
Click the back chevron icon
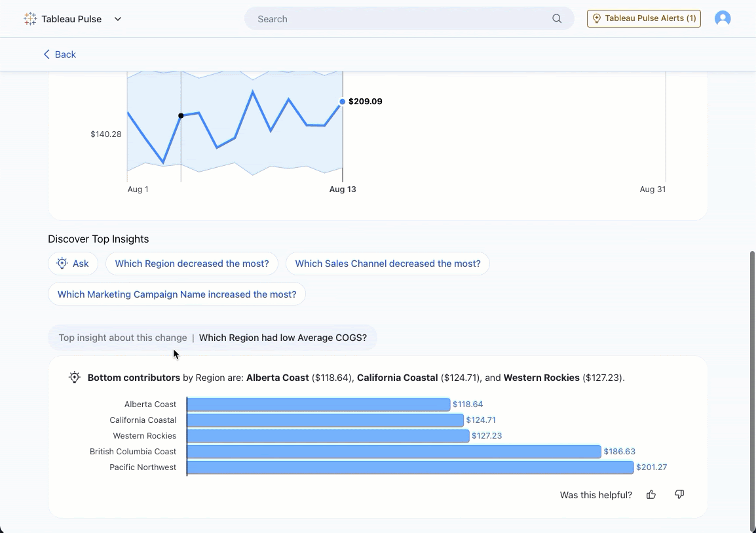coord(46,54)
